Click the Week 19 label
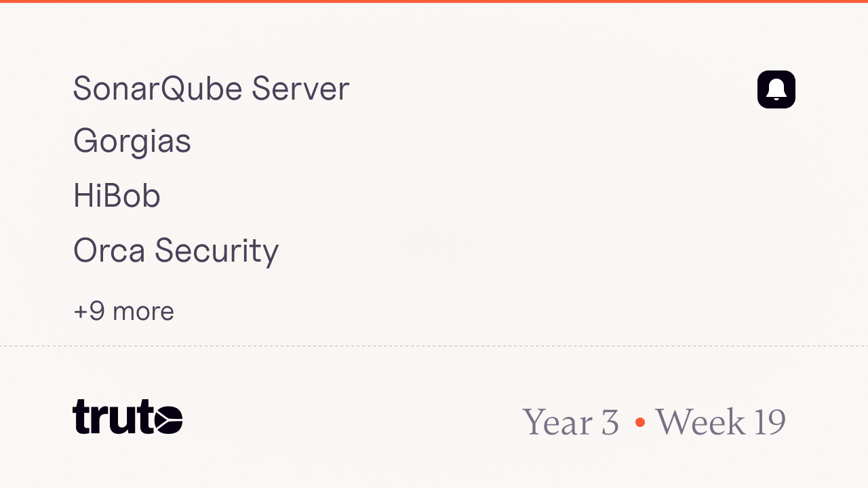The height and width of the screenshot is (488, 868). [720, 422]
